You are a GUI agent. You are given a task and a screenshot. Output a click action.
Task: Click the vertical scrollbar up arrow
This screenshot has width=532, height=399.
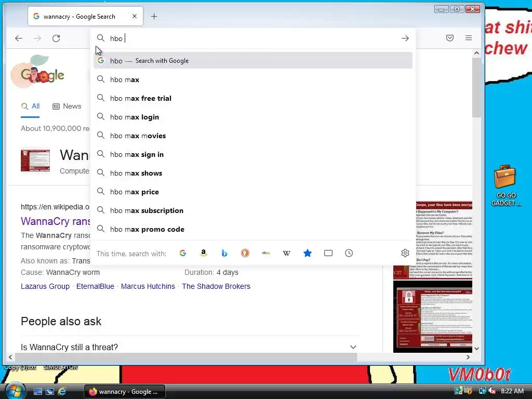(477, 54)
